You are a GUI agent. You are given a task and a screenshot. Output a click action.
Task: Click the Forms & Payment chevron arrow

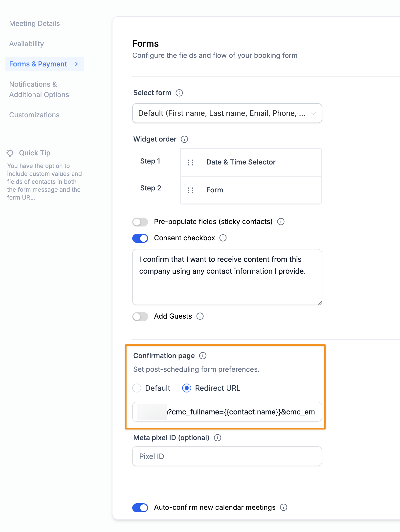(x=76, y=64)
